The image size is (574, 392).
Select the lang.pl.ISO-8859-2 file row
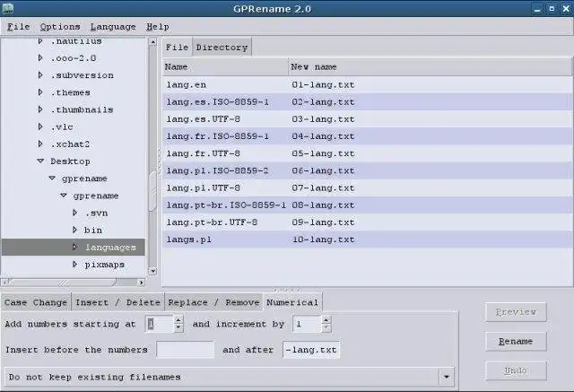(x=368, y=170)
